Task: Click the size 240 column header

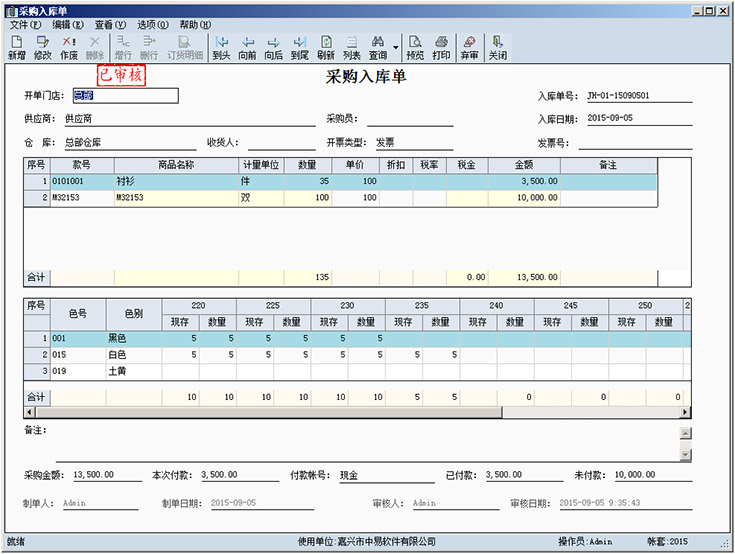Action: [496, 306]
